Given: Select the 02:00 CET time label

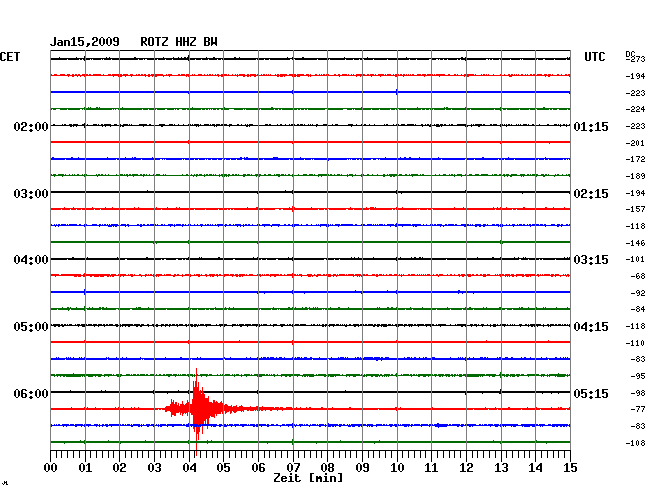Looking at the screenshot, I should [31, 126].
